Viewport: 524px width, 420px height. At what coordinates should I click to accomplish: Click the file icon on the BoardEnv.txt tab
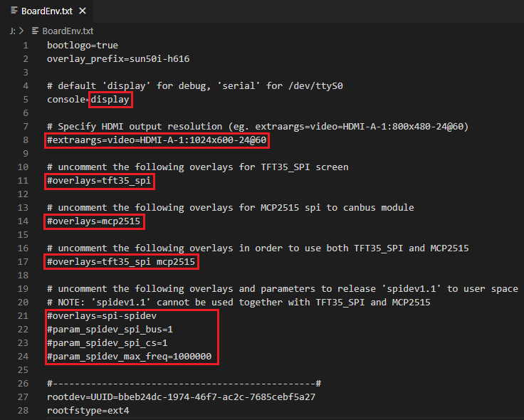[14, 12]
